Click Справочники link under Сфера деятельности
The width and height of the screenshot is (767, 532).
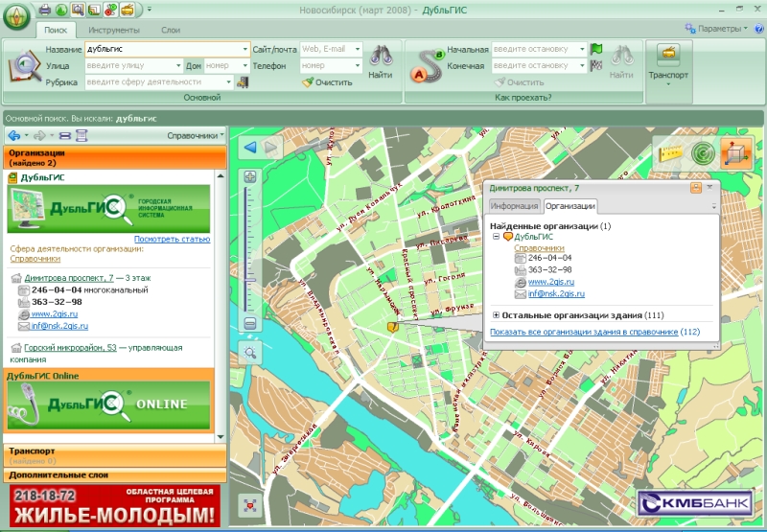tap(35, 259)
